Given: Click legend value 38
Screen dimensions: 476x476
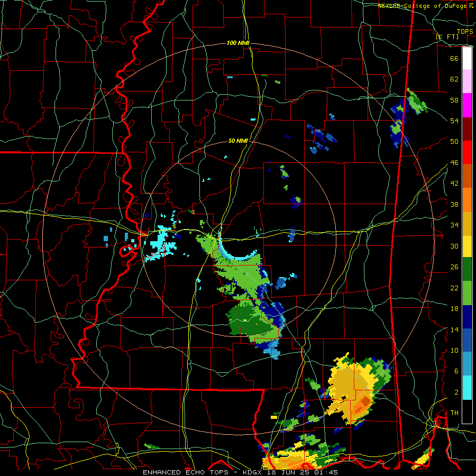Looking at the screenshot, I should [x=454, y=204].
